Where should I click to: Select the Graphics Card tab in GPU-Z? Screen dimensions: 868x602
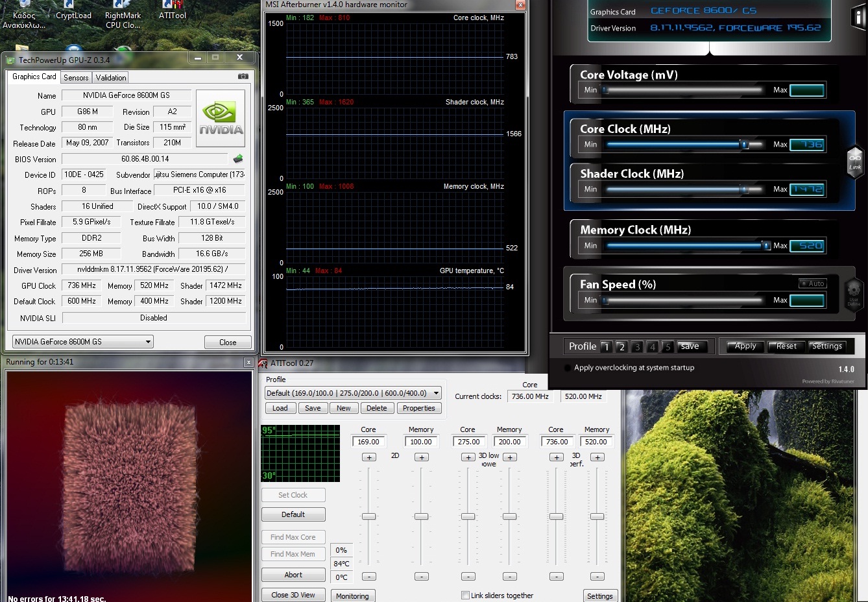tap(34, 77)
